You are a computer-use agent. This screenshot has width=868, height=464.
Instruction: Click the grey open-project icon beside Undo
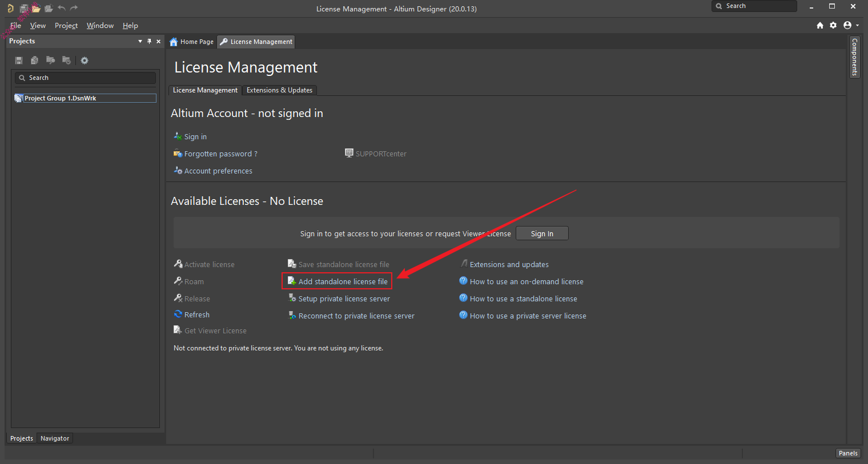tap(49, 9)
